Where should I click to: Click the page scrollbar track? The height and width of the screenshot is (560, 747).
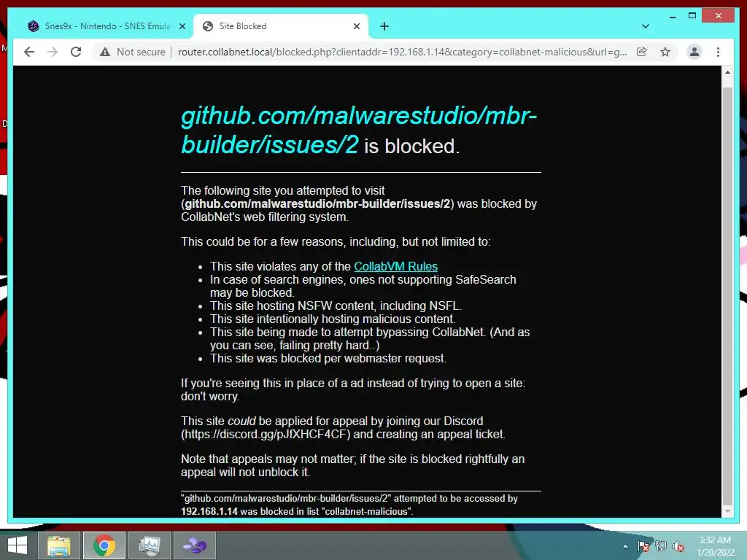(727, 292)
